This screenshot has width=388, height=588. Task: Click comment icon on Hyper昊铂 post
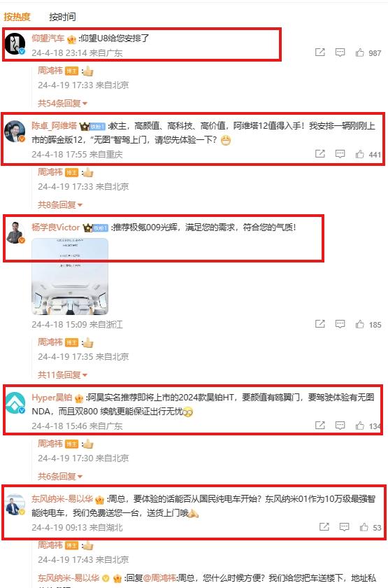(340, 426)
